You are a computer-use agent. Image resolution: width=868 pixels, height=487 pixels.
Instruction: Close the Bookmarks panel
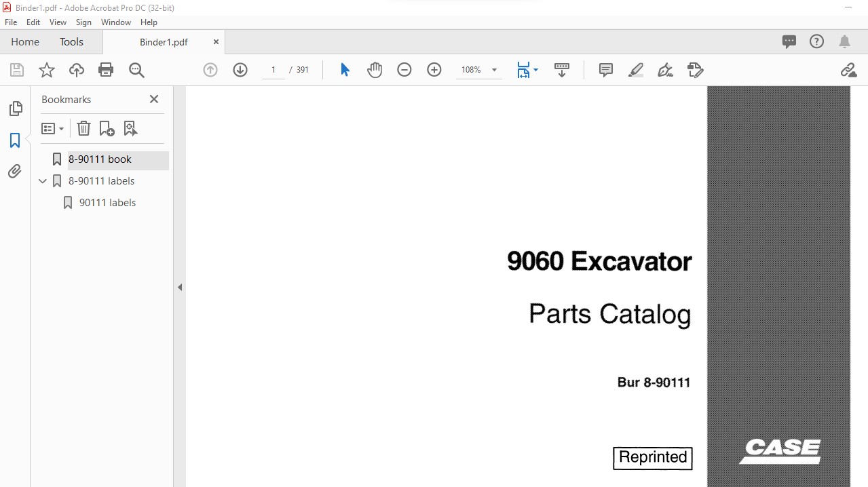pos(154,99)
